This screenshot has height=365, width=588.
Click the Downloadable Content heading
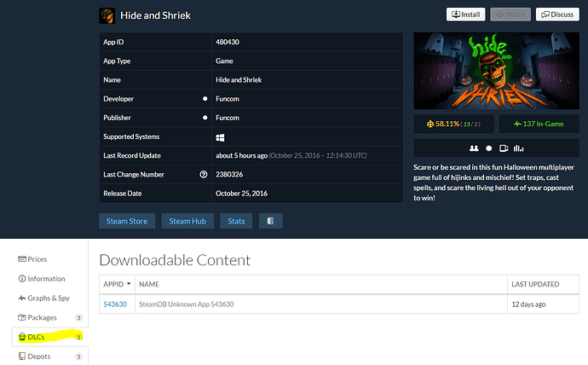coord(175,260)
